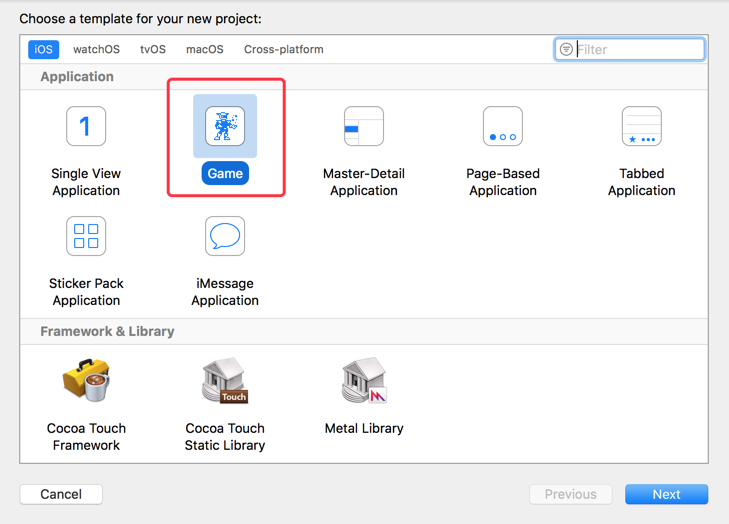
Task: Choose the Master-Detail Application template icon
Action: (364, 126)
